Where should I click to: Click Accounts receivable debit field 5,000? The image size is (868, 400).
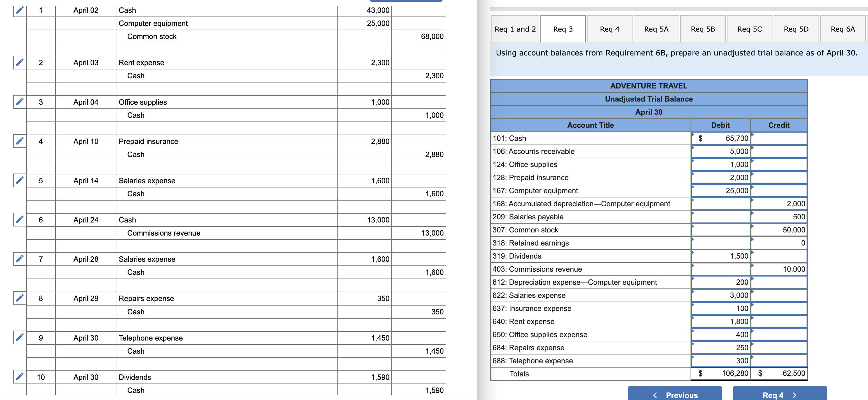pos(721,151)
